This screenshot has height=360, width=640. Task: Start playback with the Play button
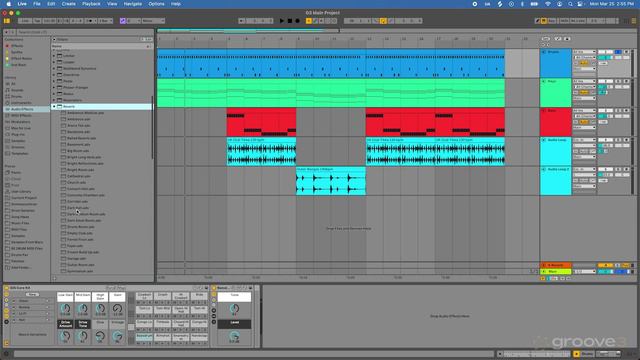click(x=282, y=21)
